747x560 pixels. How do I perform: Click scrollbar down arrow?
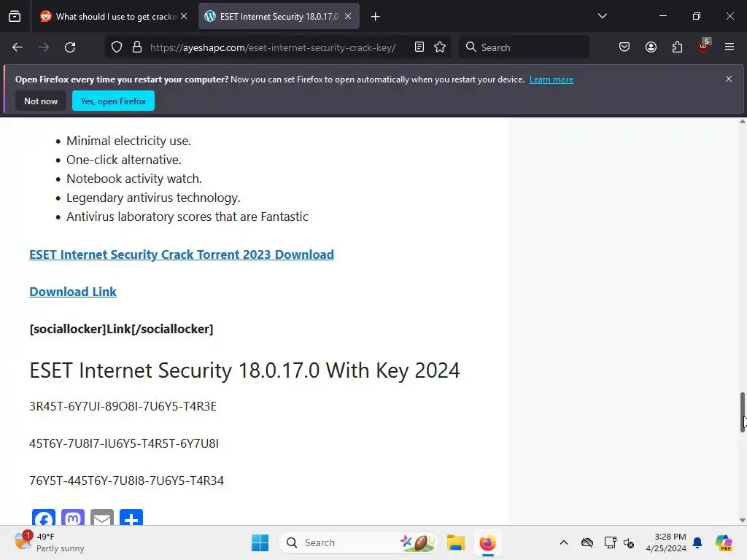pos(742,520)
